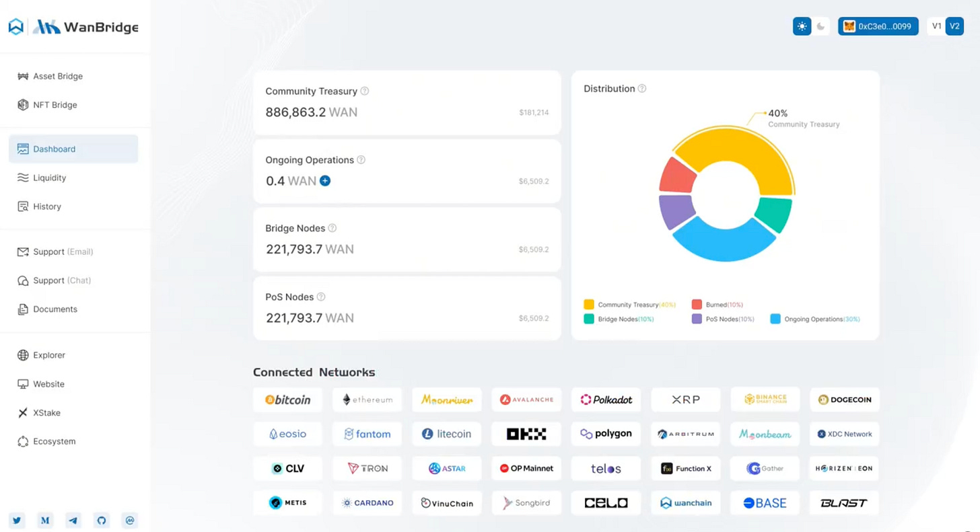Click the WanBridge logo
This screenshot has width=980, height=532.
[x=73, y=27]
